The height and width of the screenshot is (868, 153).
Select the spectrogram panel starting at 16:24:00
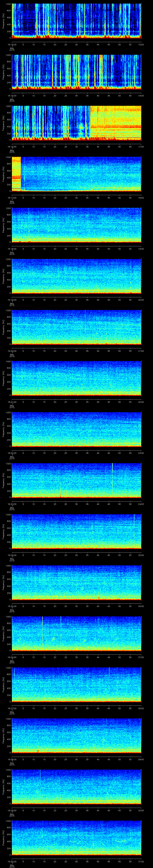point(76,531)
